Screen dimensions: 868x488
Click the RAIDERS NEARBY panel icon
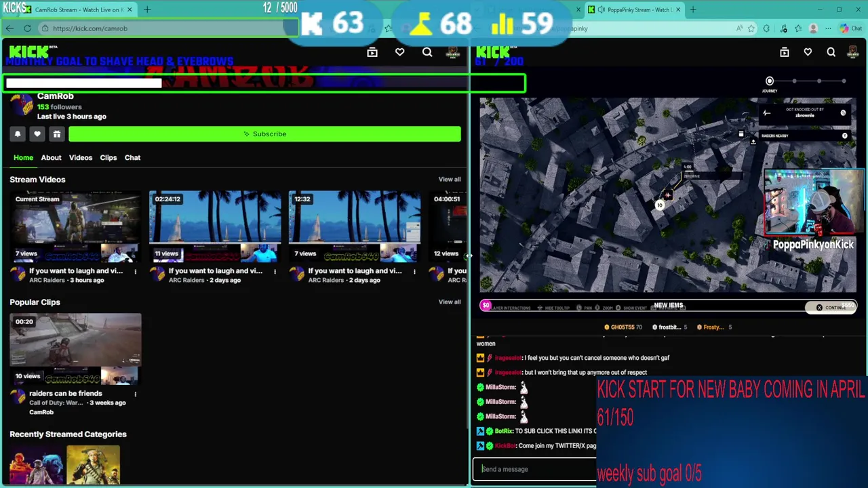pyautogui.click(x=844, y=136)
